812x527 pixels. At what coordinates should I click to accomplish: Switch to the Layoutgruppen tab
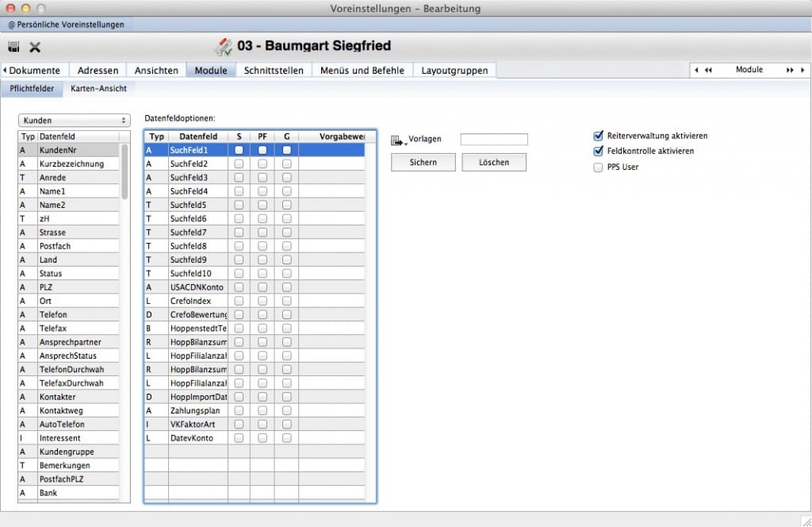(x=454, y=70)
